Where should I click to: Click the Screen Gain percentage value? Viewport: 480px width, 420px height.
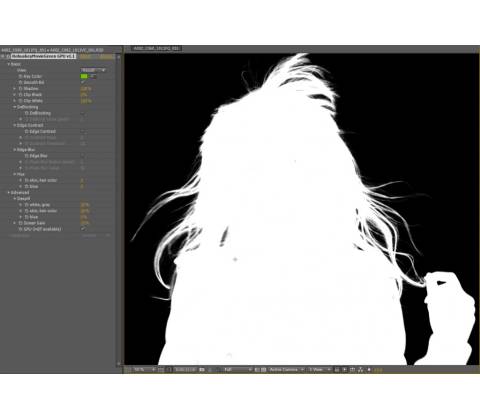click(85, 223)
